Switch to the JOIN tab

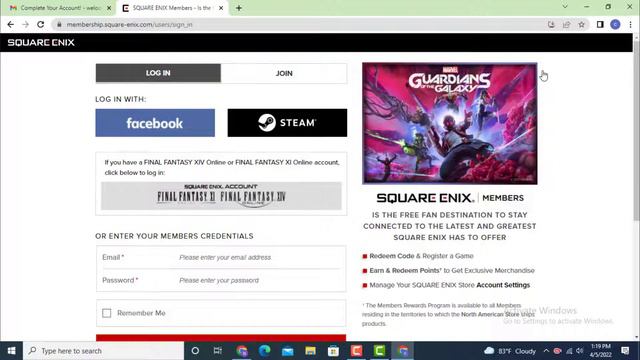pyautogui.click(x=284, y=73)
